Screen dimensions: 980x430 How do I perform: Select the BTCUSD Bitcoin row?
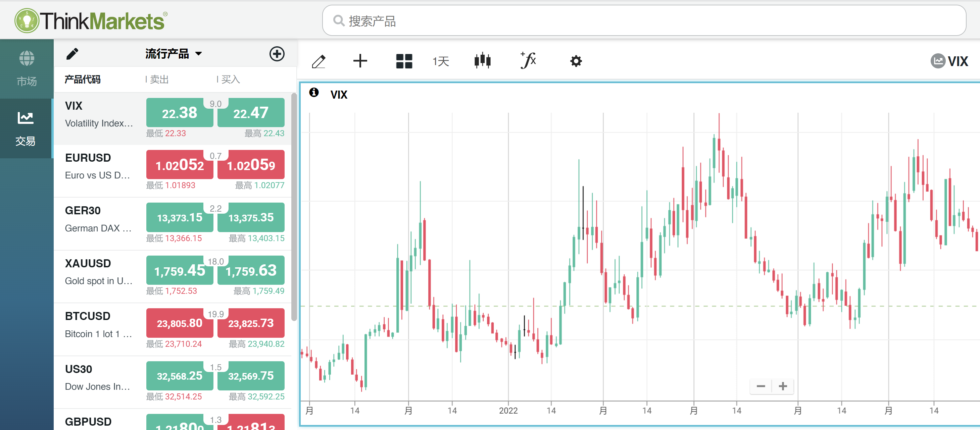click(172, 330)
